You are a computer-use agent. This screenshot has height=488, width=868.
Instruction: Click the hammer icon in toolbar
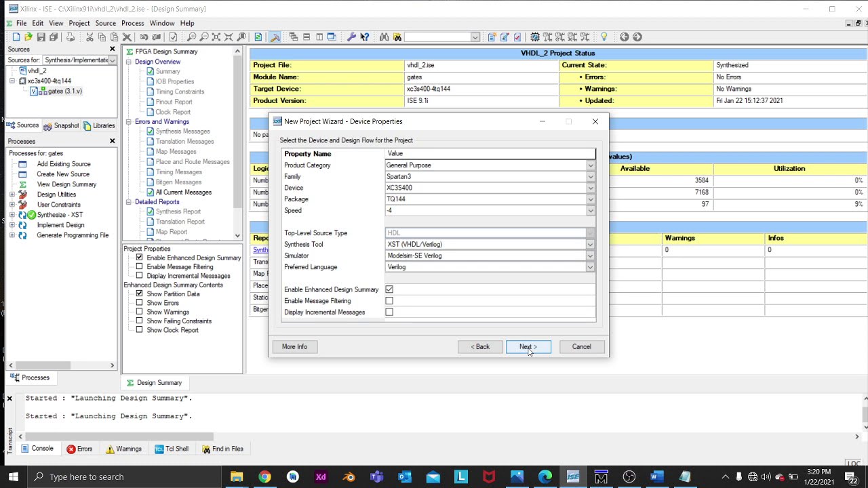click(275, 37)
